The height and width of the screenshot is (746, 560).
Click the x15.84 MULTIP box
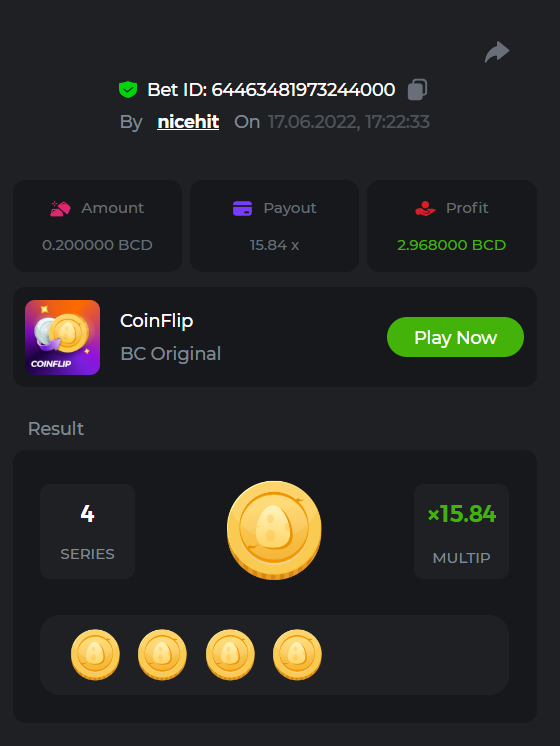tap(462, 531)
